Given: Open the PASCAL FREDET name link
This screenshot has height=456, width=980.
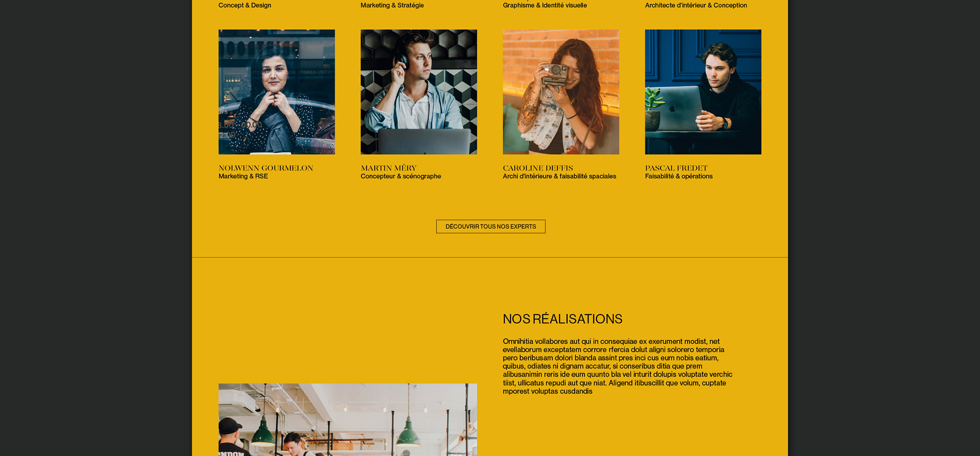Looking at the screenshot, I should 676,168.
